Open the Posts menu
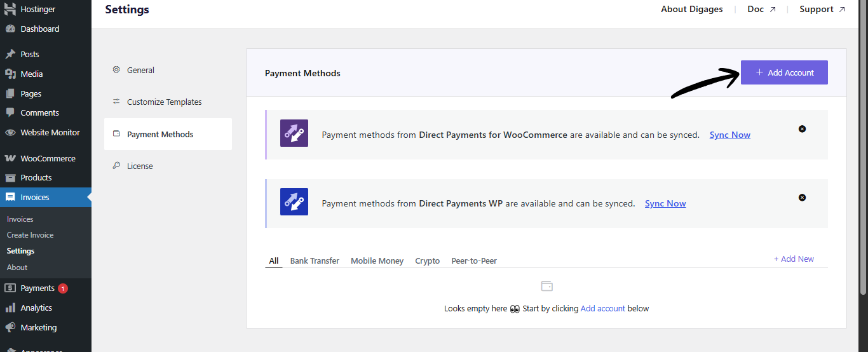868x352 pixels. [x=46, y=54]
